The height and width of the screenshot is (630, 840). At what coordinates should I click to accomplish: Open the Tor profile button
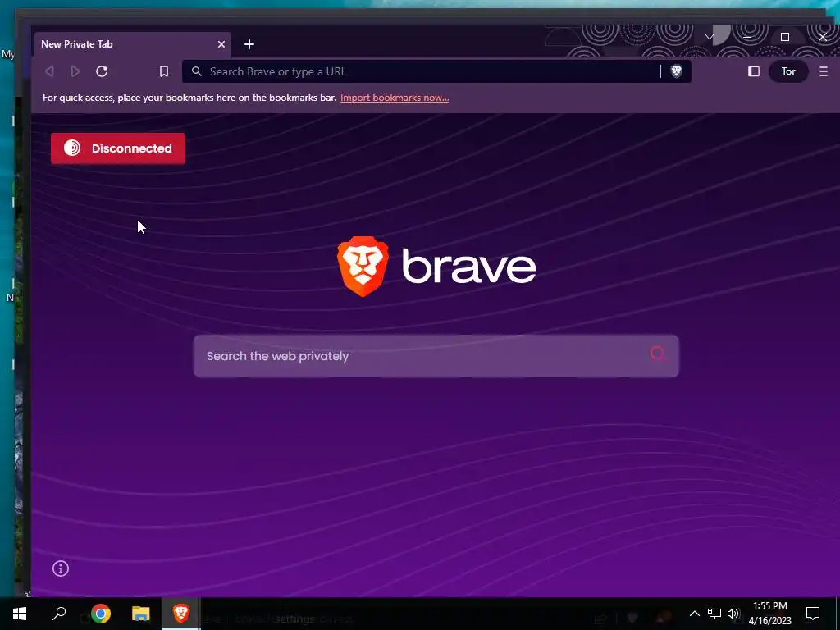tap(788, 71)
